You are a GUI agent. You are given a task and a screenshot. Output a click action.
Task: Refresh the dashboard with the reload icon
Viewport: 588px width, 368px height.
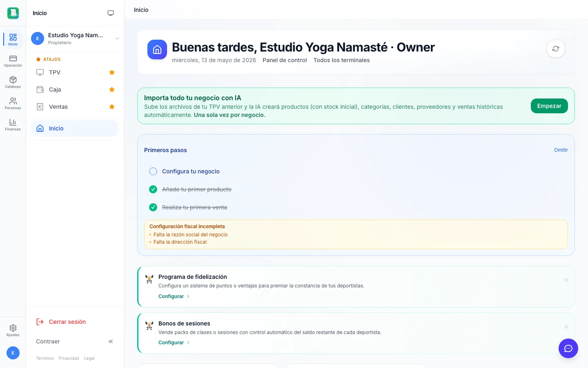pos(556,49)
